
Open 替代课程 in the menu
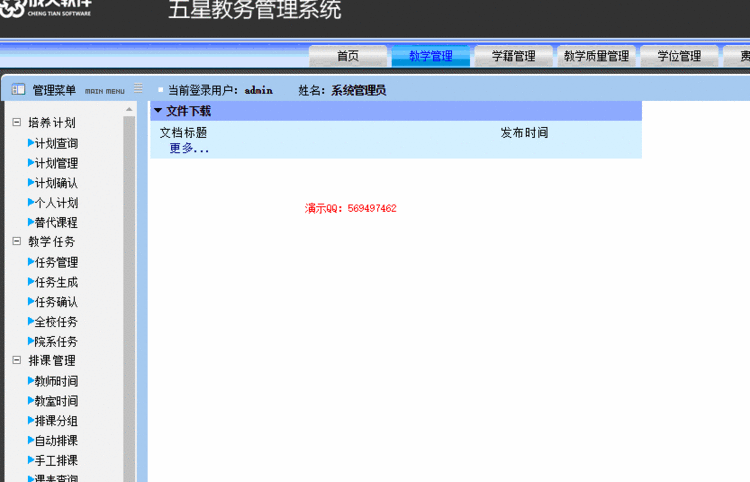point(56,222)
